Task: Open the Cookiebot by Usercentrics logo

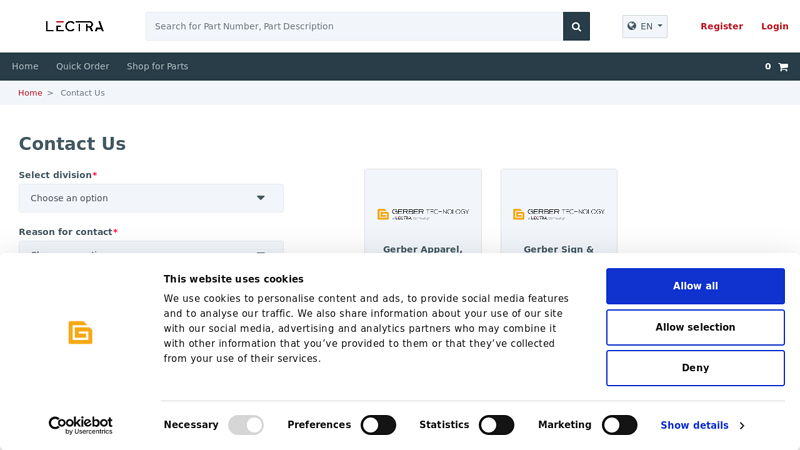Action: point(80,425)
